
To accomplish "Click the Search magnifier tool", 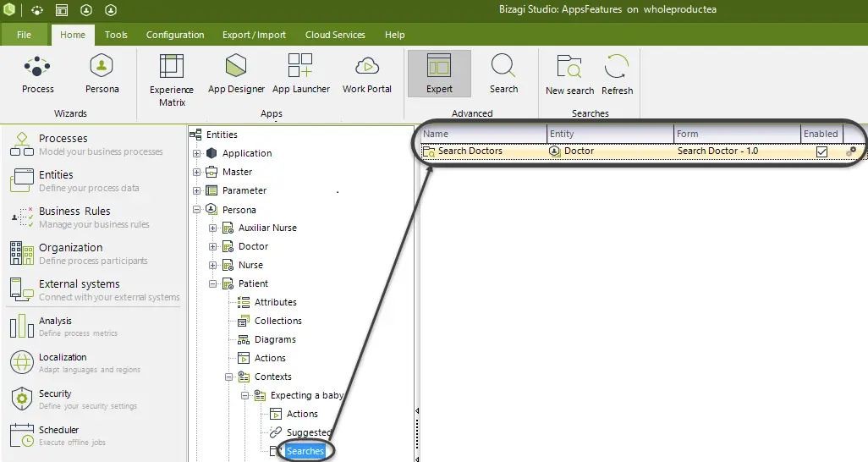I will [503, 74].
